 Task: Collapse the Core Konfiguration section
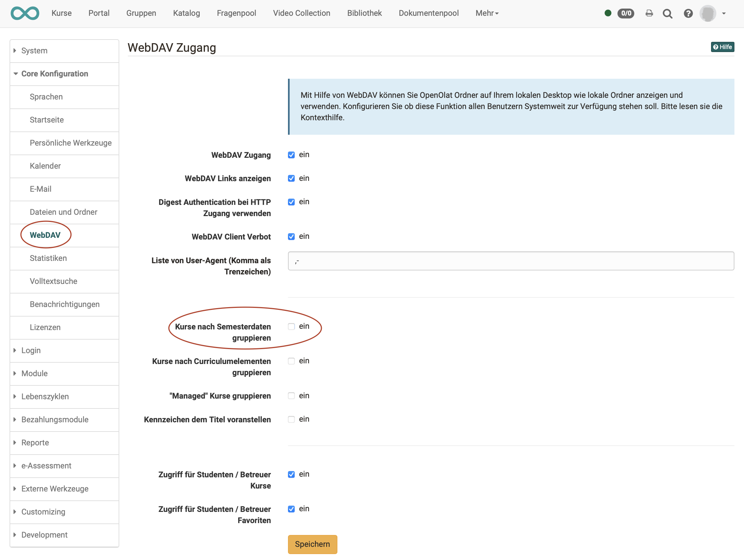click(54, 74)
